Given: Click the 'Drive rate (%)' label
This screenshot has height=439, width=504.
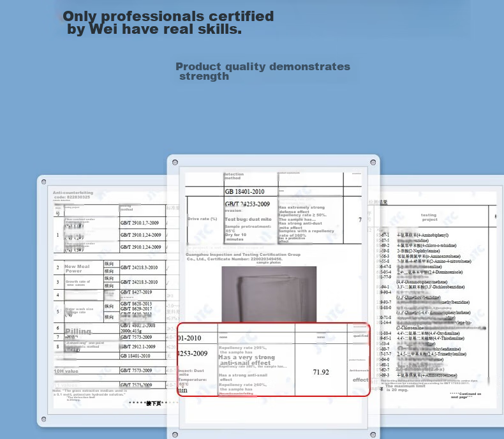Looking at the screenshot, I should (x=202, y=219).
